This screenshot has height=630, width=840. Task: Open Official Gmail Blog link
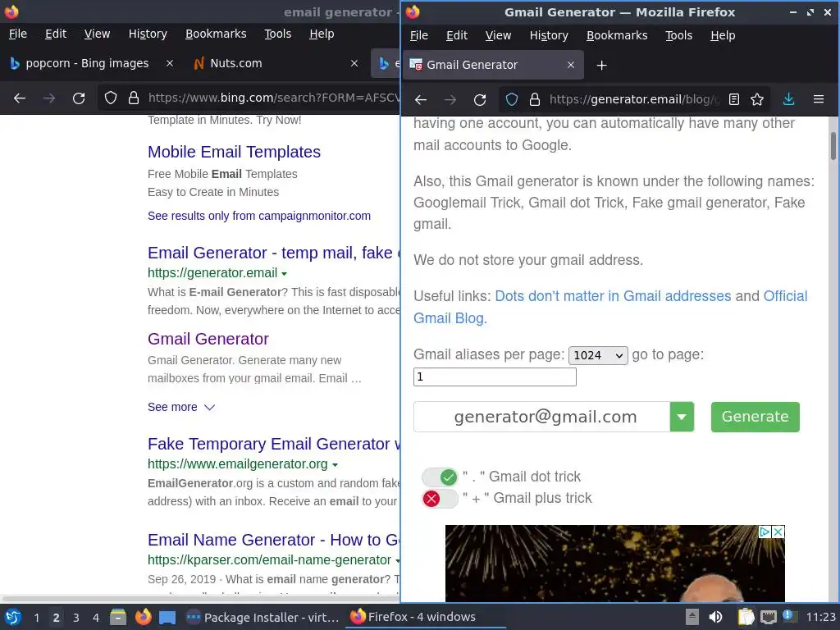point(610,307)
